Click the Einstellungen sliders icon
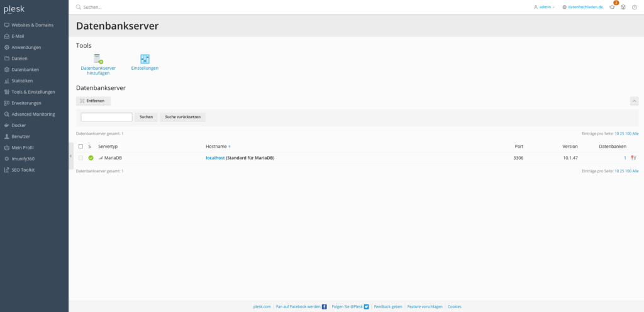 point(145,58)
